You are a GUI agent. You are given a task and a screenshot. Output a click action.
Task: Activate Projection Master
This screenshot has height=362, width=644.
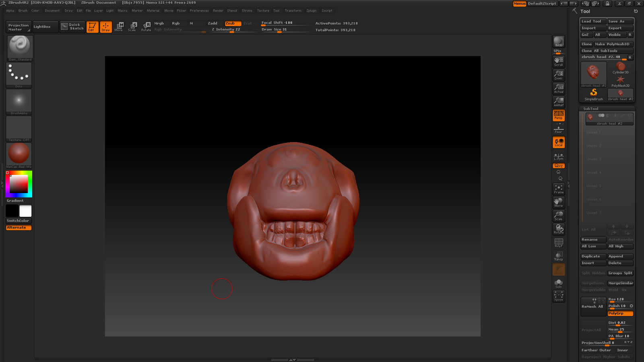18,27
